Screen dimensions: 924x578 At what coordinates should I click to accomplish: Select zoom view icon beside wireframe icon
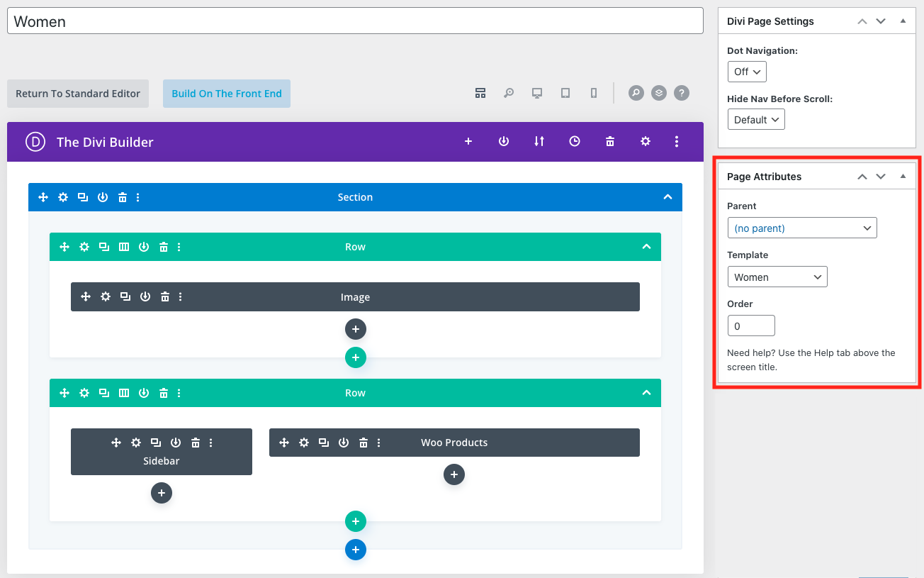509,93
